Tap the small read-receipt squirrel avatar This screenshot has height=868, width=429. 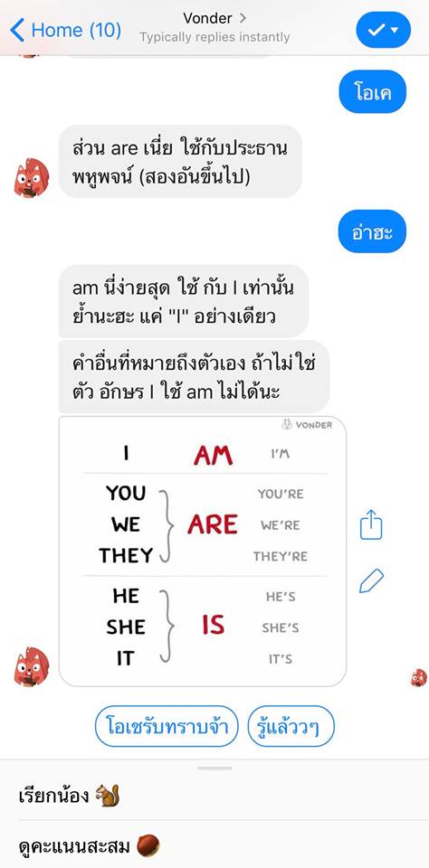pos(419,677)
